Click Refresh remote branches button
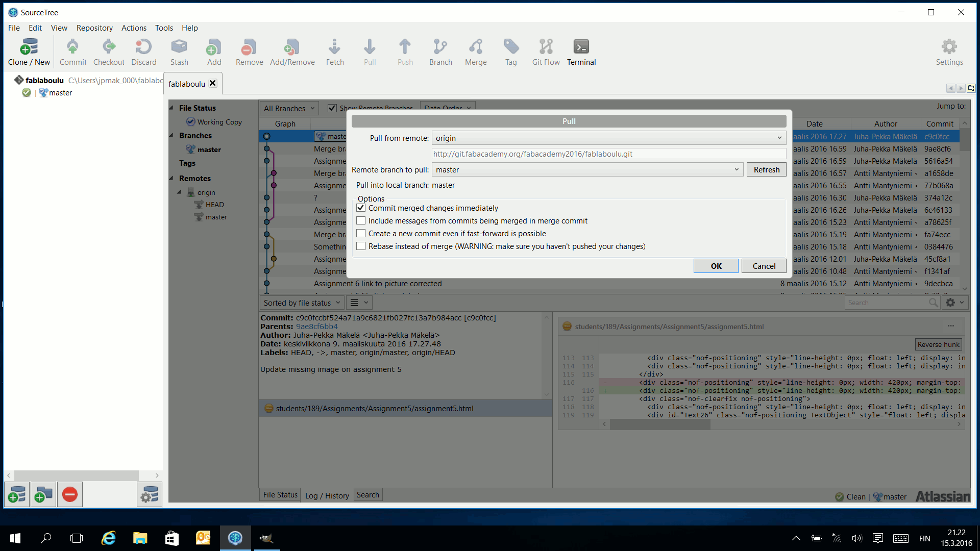This screenshot has width=980, height=551. click(x=766, y=169)
